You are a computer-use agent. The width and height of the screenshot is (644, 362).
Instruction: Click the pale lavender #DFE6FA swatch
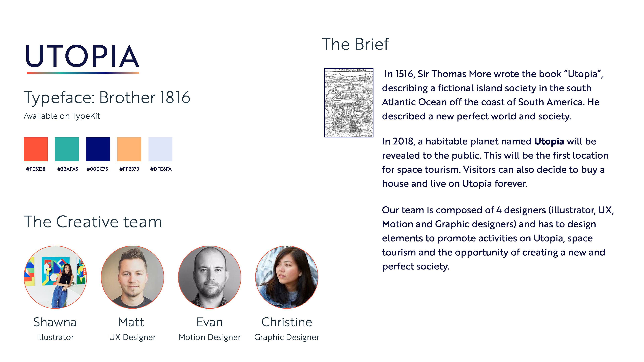pyautogui.click(x=160, y=149)
